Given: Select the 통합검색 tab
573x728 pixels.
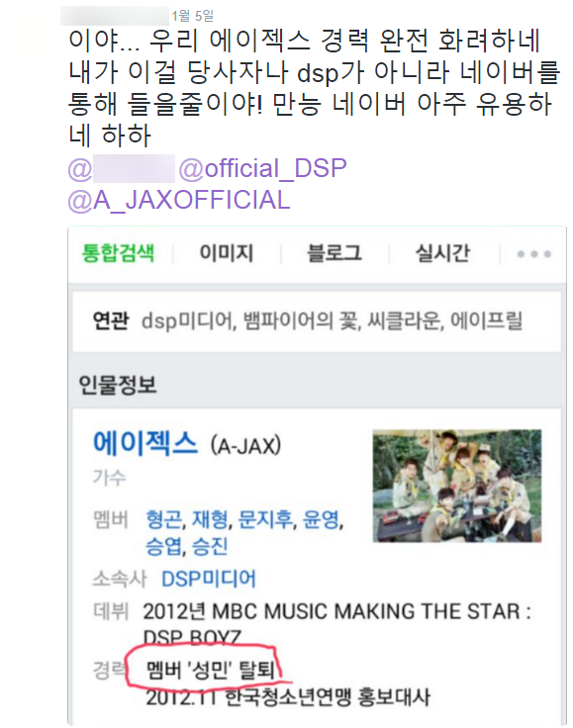Looking at the screenshot, I should [118, 253].
